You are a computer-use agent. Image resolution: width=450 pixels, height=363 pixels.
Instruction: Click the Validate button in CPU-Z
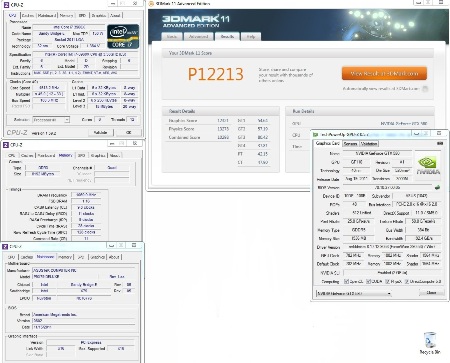[x=100, y=132]
